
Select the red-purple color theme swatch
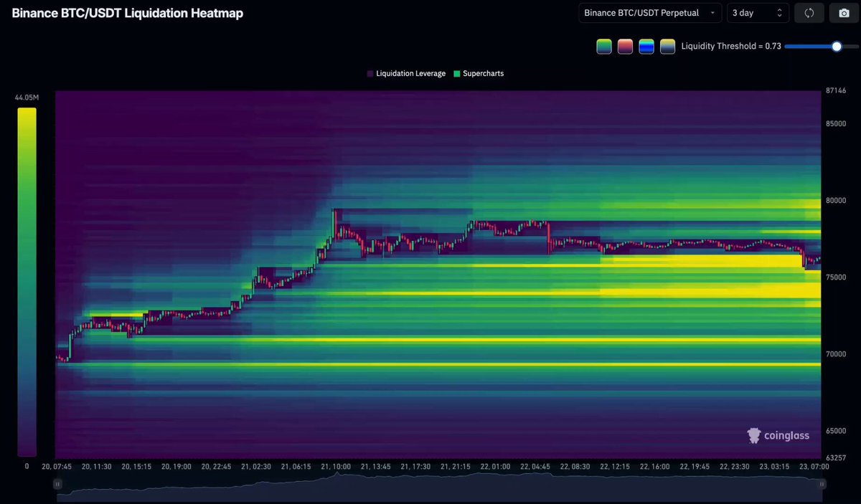625,47
